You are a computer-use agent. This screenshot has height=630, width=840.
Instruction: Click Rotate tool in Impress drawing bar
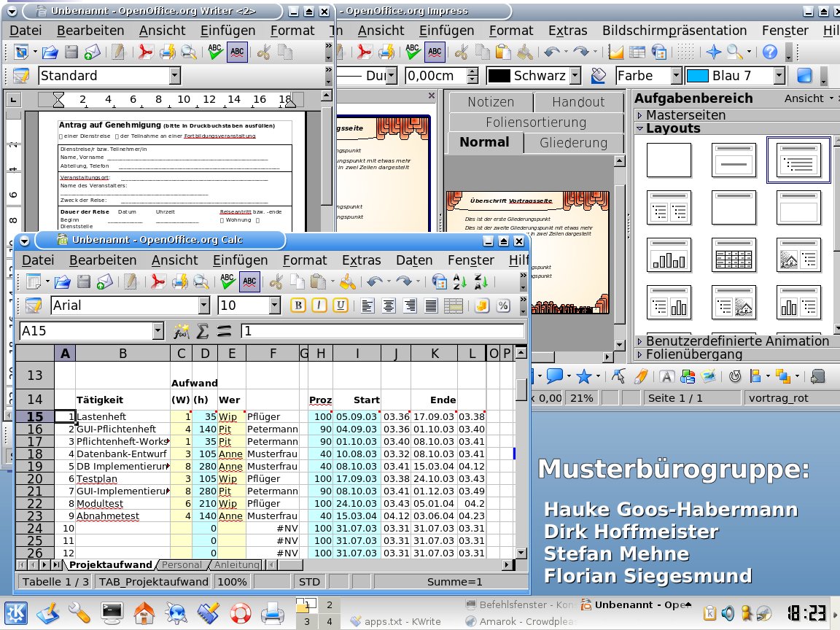click(734, 376)
